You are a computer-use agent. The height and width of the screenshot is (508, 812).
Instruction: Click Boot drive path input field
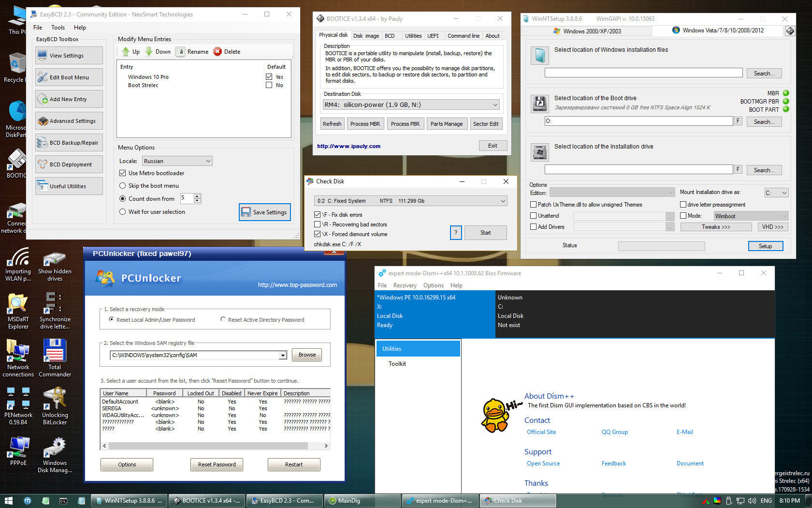(638, 121)
